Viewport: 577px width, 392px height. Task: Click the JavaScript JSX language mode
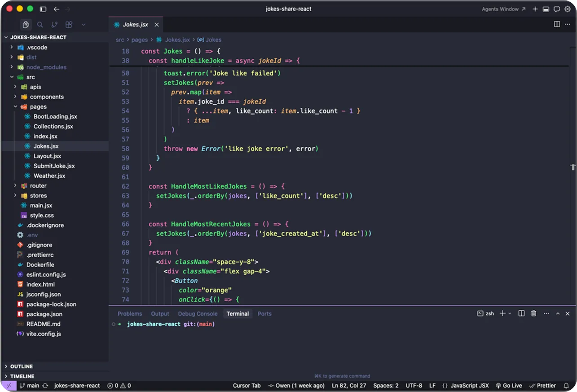pyautogui.click(x=466, y=385)
